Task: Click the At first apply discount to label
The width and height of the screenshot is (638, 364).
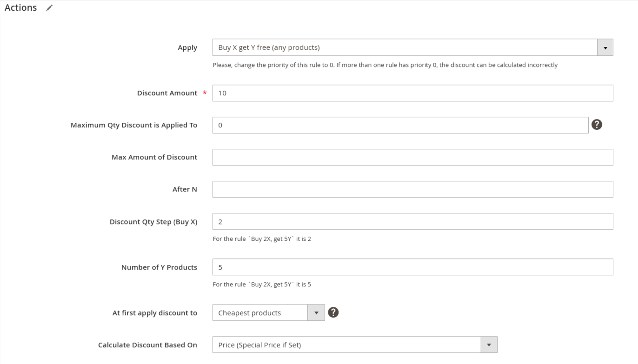Action: (155, 313)
